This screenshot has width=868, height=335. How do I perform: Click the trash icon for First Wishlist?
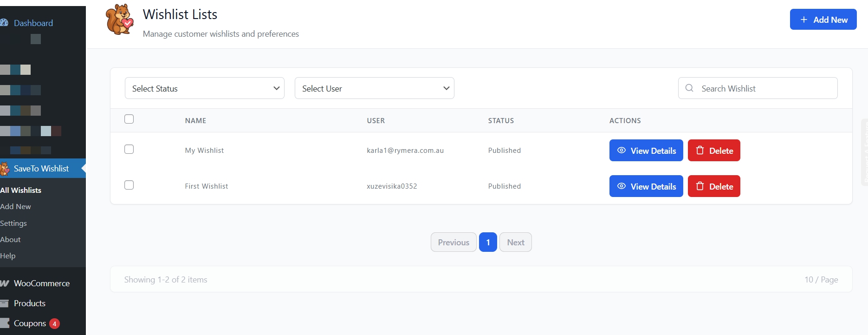tap(700, 186)
